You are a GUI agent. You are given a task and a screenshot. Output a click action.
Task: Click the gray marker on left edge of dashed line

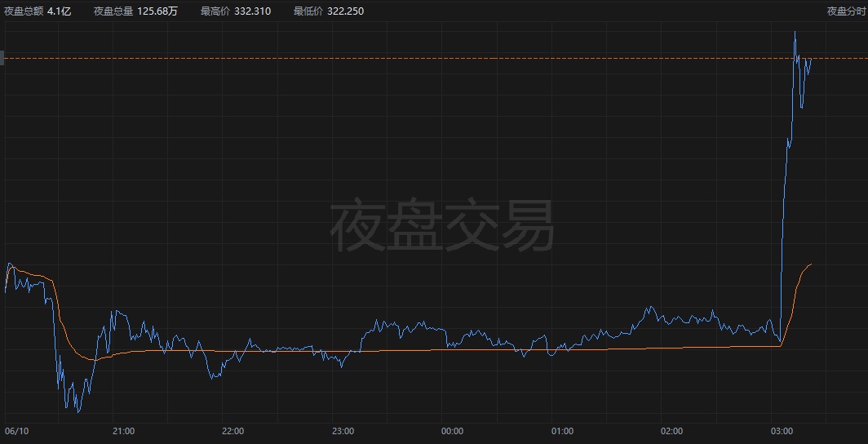point(2,58)
